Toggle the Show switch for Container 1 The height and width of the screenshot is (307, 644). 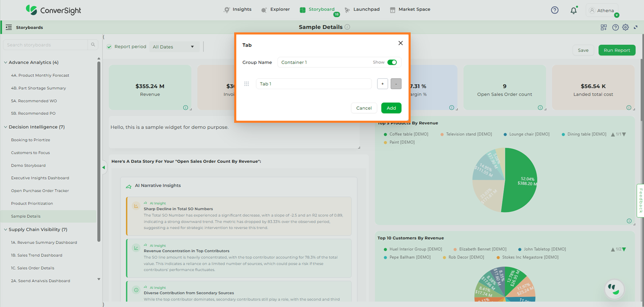click(392, 62)
